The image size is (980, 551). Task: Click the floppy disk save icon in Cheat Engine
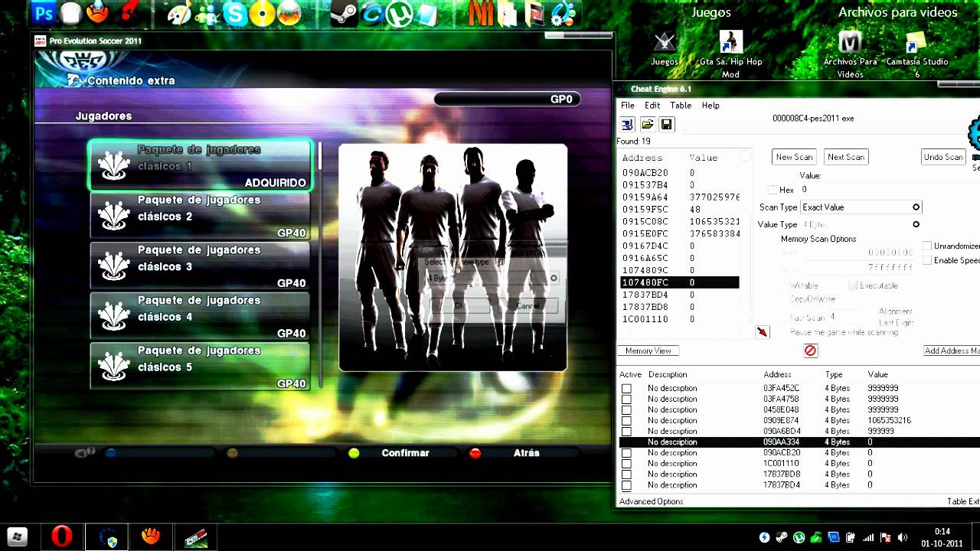(666, 125)
